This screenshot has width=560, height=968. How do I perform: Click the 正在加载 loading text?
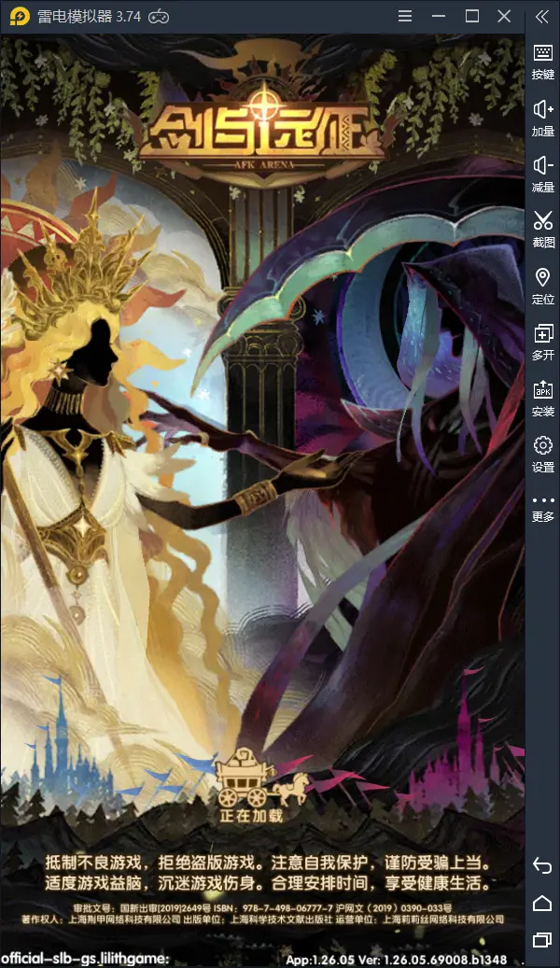(x=251, y=816)
